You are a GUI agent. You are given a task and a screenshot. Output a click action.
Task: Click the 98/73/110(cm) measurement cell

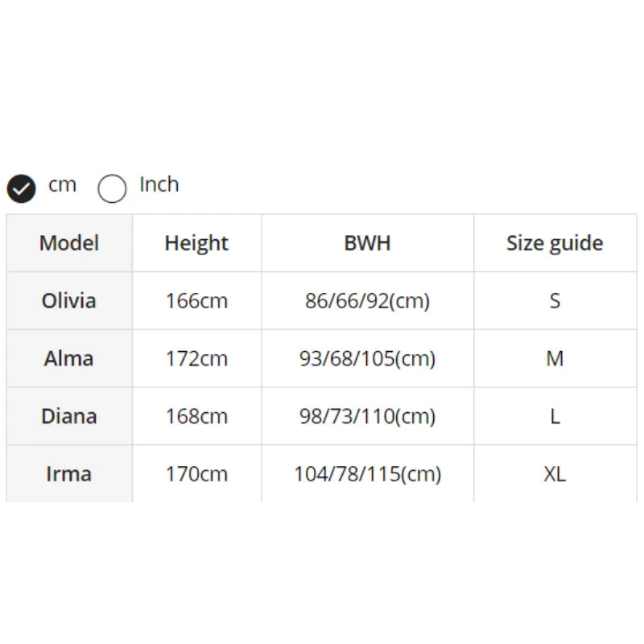pyautogui.click(x=367, y=416)
